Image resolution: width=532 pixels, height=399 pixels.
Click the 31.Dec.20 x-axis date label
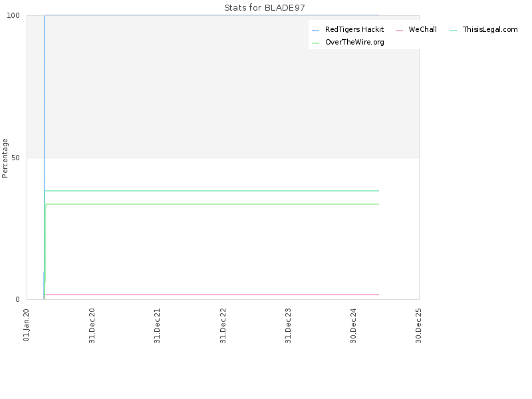[92, 326]
